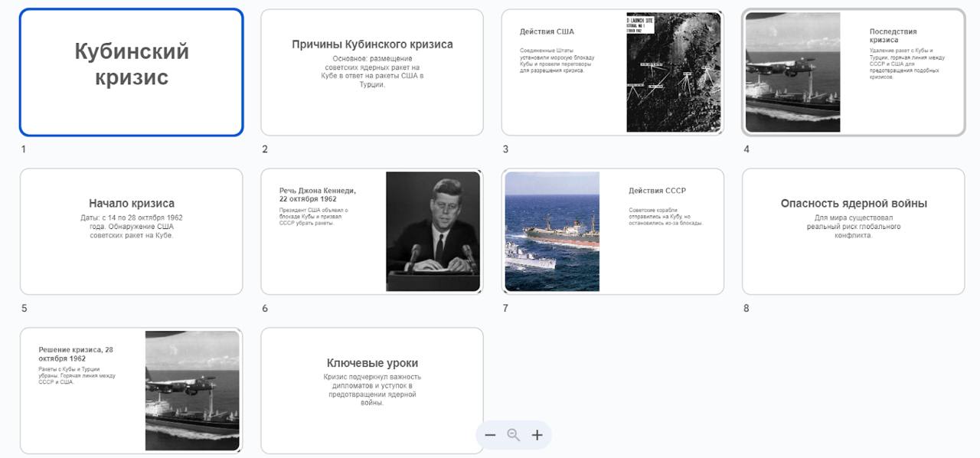Click the black-and-white ship photo on slide 4
Viewport: 980px width, 458px height.
[792, 72]
